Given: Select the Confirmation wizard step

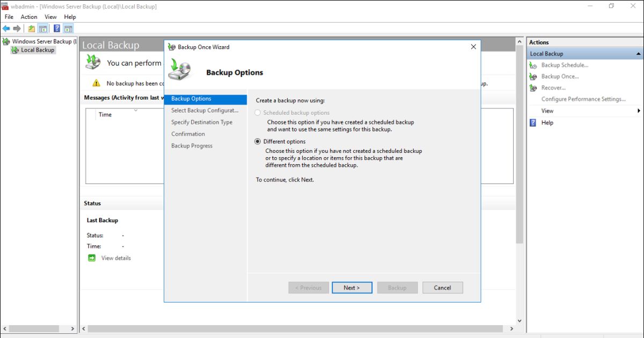Looking at the screenshot, I should point(188,134).
